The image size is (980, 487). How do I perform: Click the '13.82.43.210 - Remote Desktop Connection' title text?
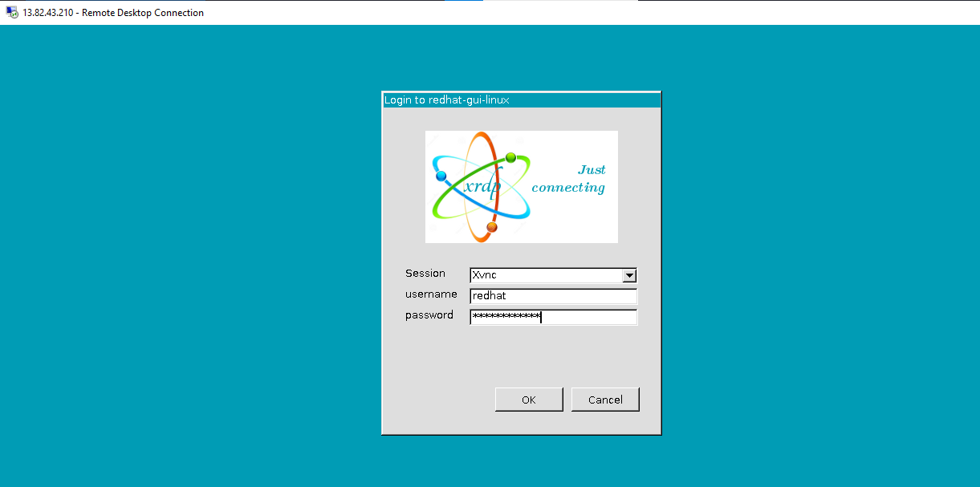(x=114, y=13)
